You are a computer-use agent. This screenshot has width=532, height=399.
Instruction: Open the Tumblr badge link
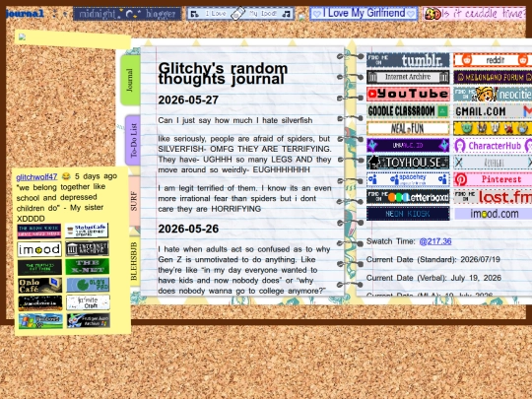coord(408,60)
